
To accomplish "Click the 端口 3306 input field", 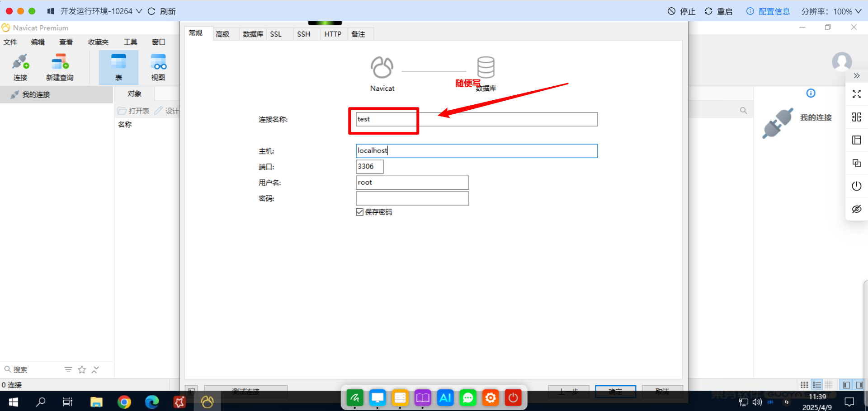I will pos(370,167).
